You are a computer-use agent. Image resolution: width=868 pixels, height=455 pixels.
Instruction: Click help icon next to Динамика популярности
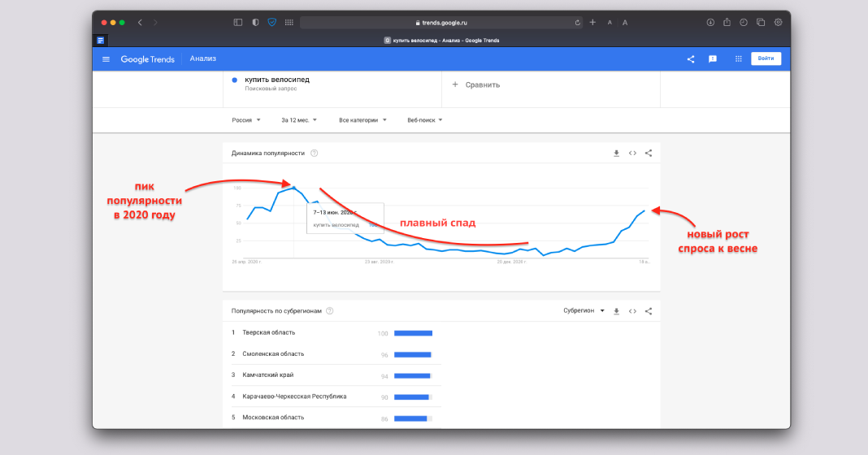pos(314,154)
